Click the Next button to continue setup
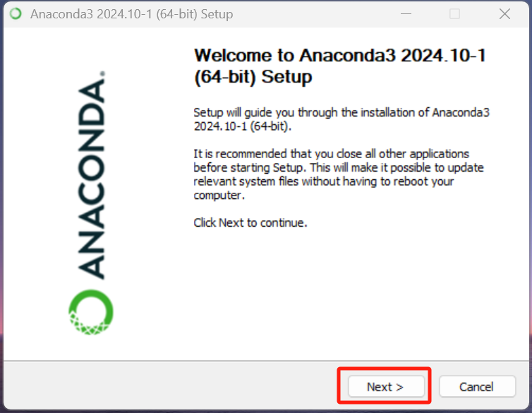The image size is (532, 413). (x=386, y=386)
